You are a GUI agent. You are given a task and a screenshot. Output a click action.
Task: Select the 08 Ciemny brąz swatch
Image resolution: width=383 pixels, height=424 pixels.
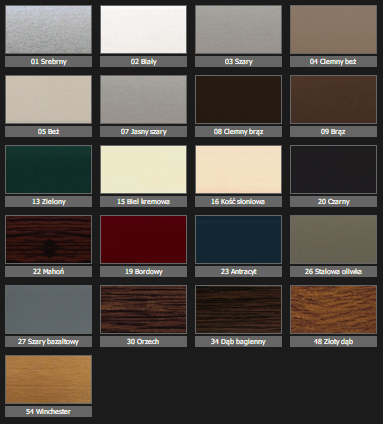click(238, 100)
